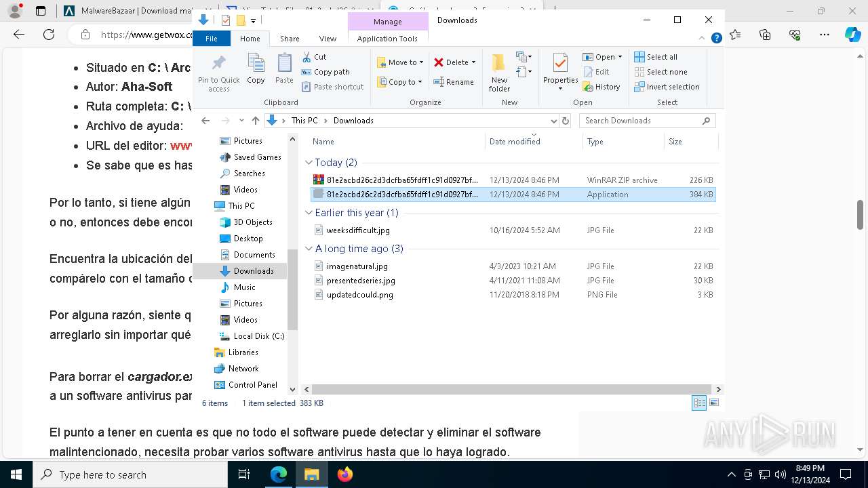Click the horizontal scrollbar in file list
Screen dimensions: 868x488
point(513,390)
